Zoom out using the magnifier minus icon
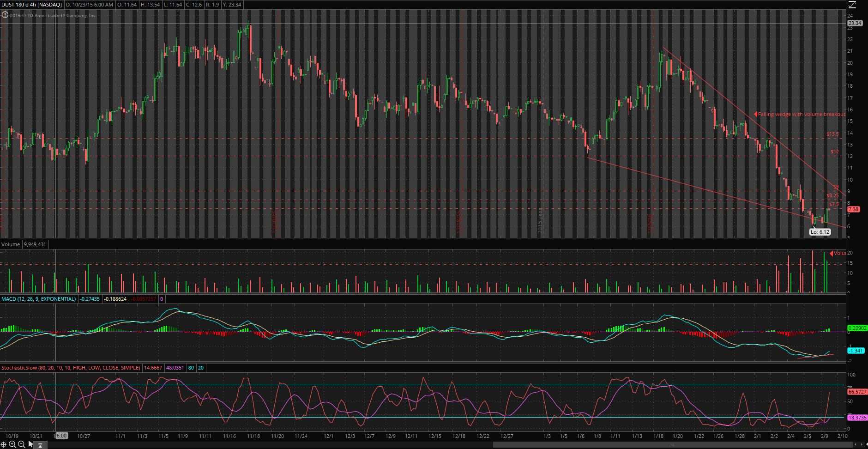The height and width of the screenshot is (449, 868). point(22,445)
